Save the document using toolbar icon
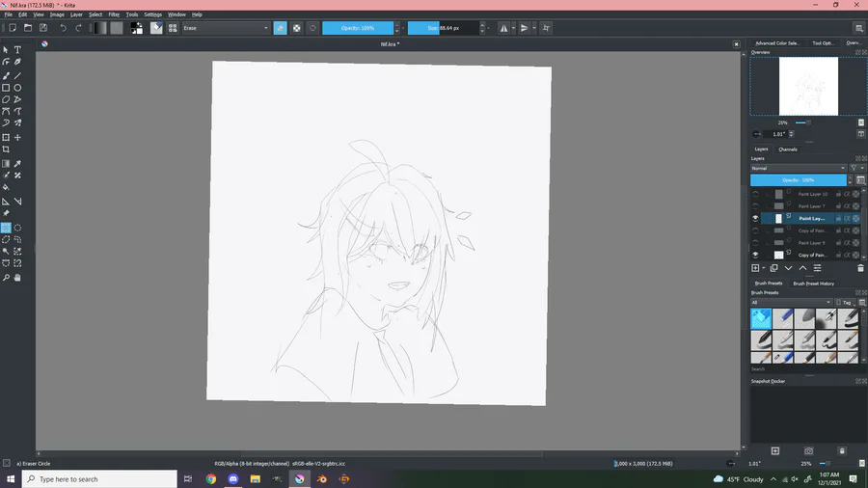The width and height of the screenshot is (868, 488). [x=43, y=28]
